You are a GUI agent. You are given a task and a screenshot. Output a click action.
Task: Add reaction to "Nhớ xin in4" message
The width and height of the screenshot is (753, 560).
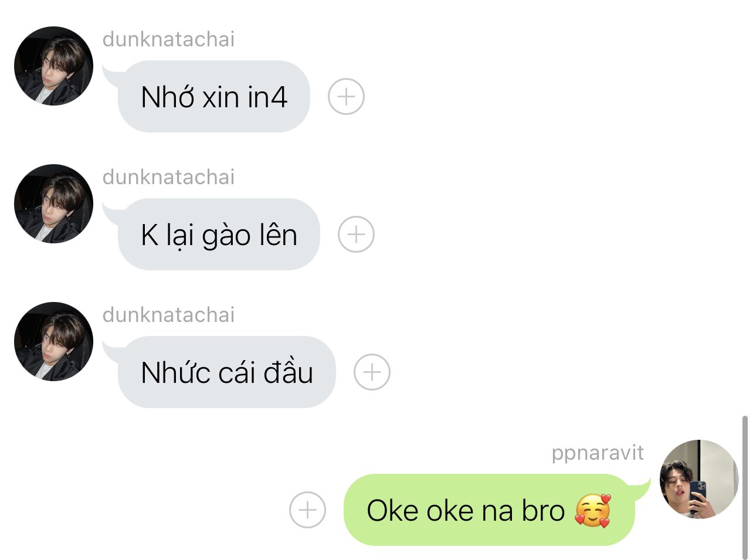tap(346, 97)
